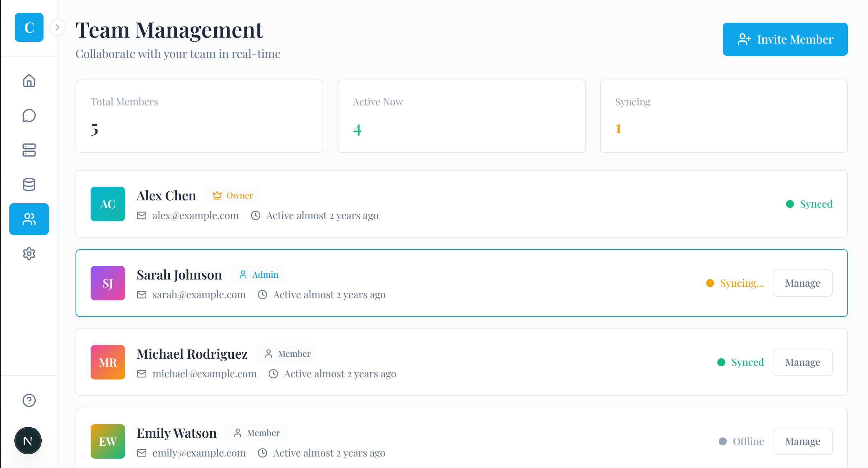This screenshot has width=868, height=468.
Task: Click the help question mark icon
Action: pyautogui.click(x=29, y=400)
